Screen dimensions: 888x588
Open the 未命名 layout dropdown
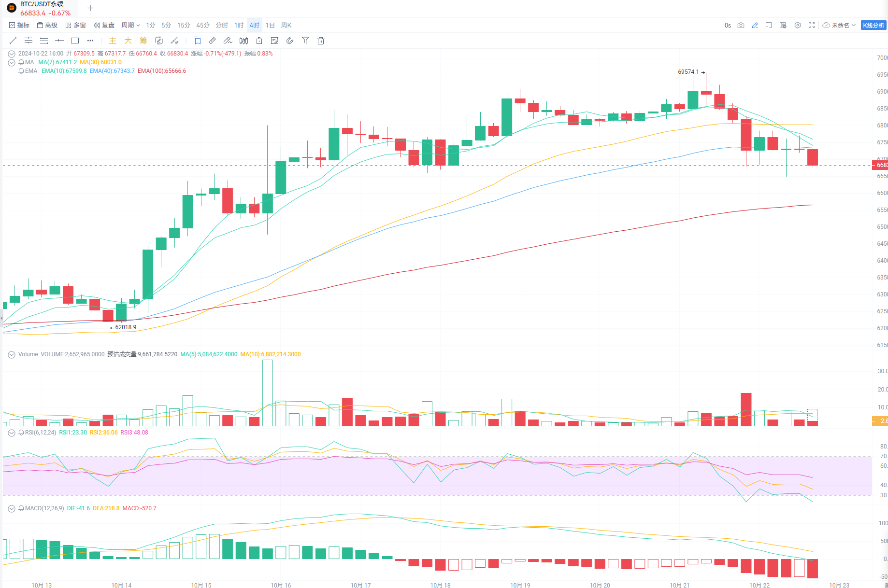coord(840,25)
